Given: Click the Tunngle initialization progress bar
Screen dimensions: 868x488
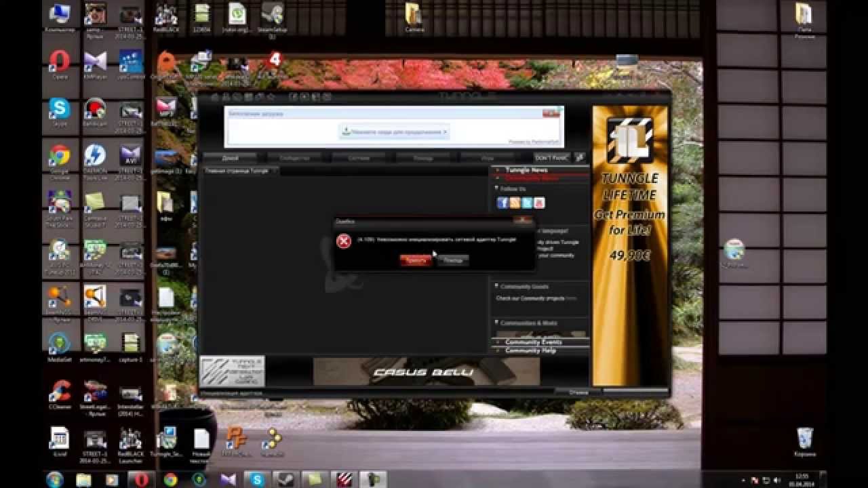Looking at the screenshot, I should [x=635, y=392].
